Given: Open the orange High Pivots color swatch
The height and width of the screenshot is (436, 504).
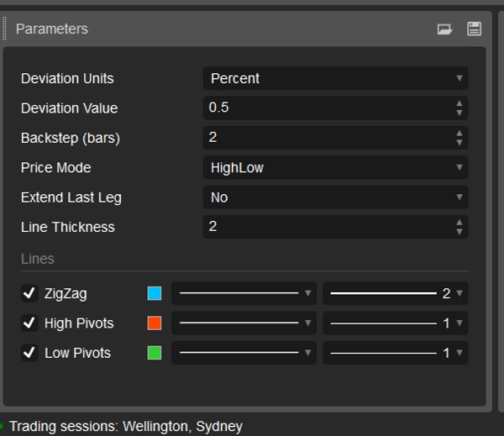Looking at the screenshot, I should 155,323.
